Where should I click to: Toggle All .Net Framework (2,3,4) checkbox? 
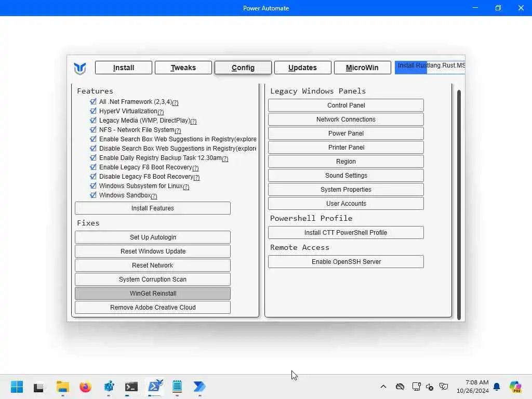[93, 101]
